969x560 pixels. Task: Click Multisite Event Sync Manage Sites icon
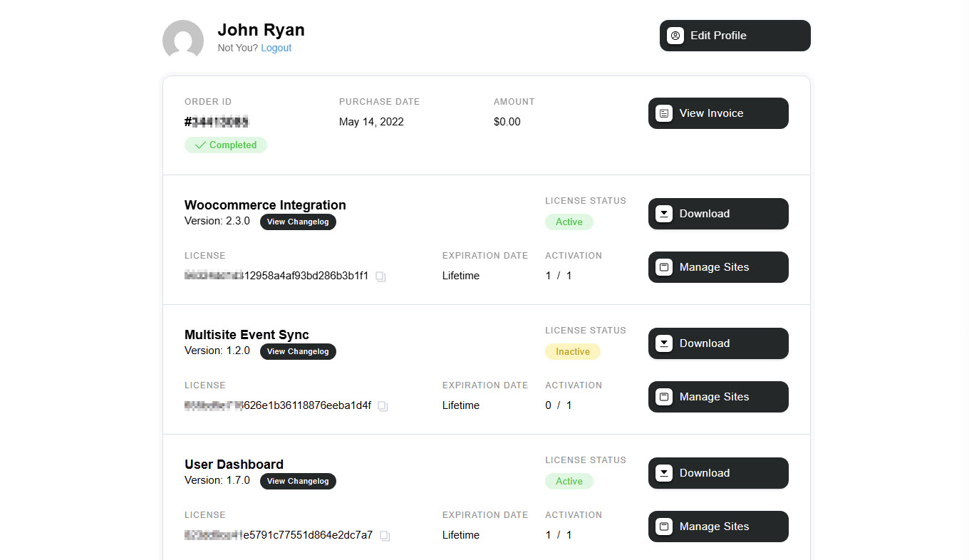click(664, 397)
